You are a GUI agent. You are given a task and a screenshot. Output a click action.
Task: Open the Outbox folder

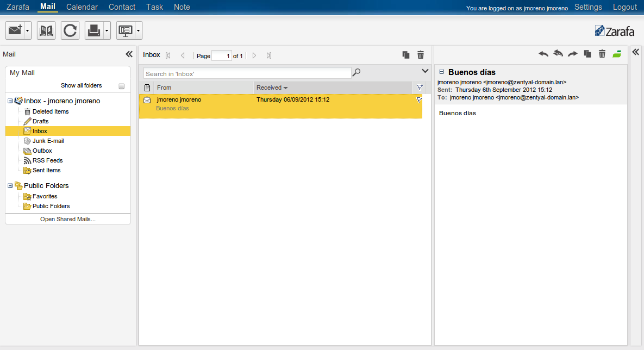tap(42, 151)
